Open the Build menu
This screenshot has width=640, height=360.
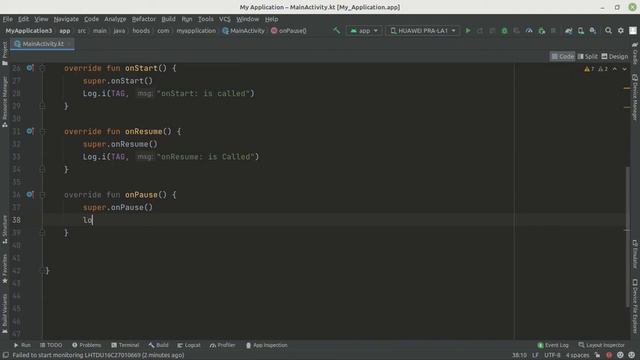168,19
